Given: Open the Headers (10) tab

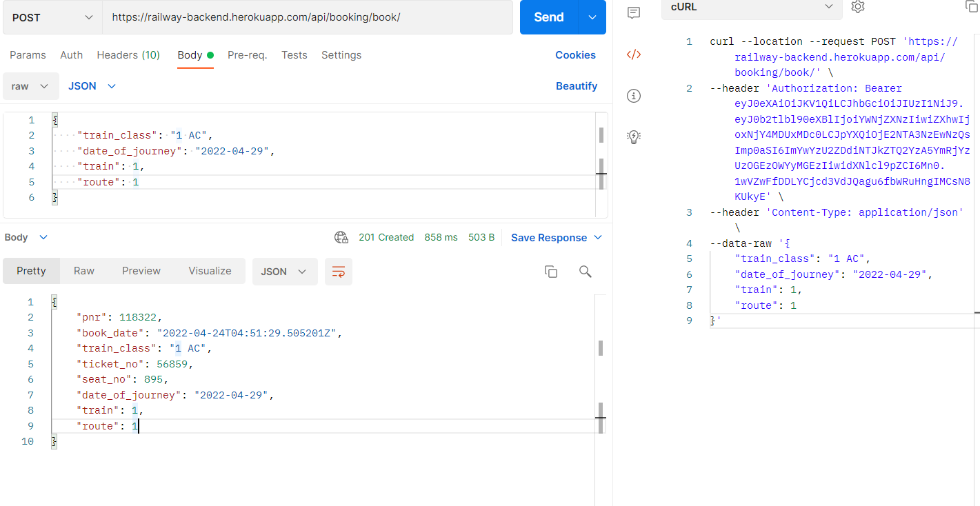Looking at the screenshot, I should (128, 55).
